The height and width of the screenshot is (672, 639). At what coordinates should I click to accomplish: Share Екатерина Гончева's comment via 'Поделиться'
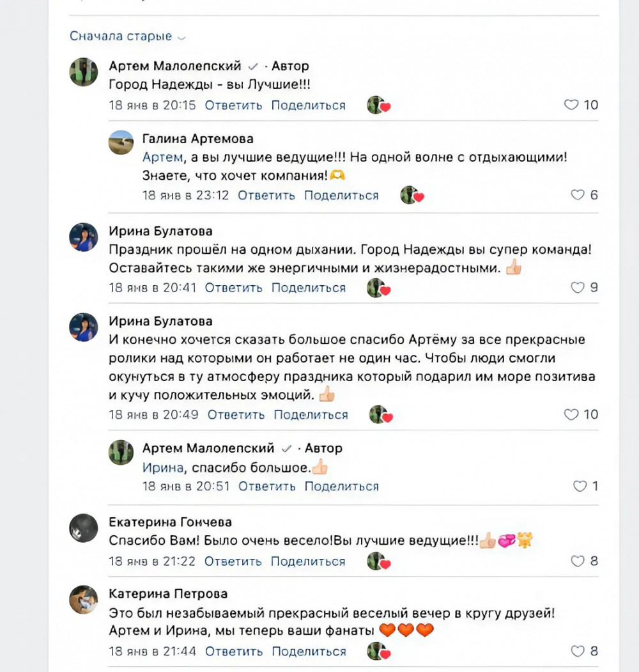[308, 561]
